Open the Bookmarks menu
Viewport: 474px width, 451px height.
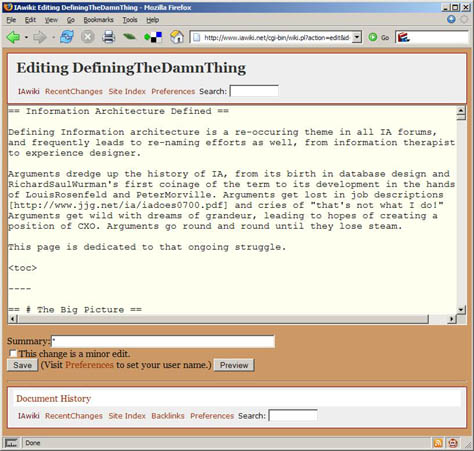click(98, 20)
